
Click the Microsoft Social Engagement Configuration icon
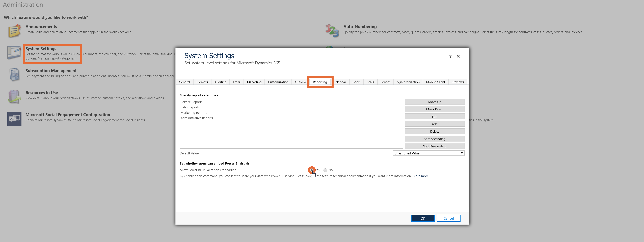pyautogui.click(x=14, y=117)
